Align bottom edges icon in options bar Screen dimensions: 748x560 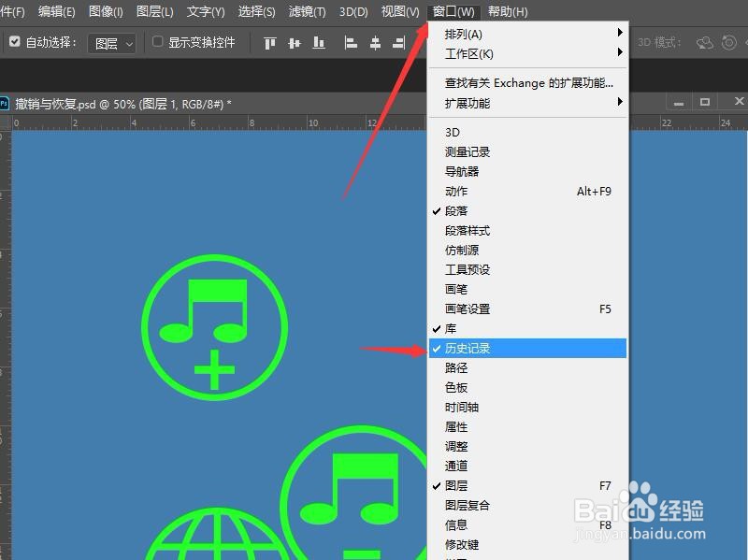pos(319,43)
